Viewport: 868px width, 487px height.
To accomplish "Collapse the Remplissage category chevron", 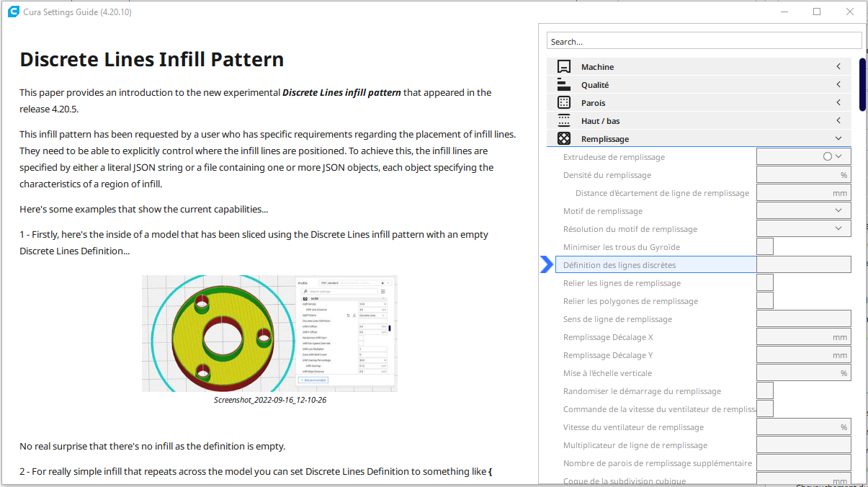I will (x=838, y=139).
